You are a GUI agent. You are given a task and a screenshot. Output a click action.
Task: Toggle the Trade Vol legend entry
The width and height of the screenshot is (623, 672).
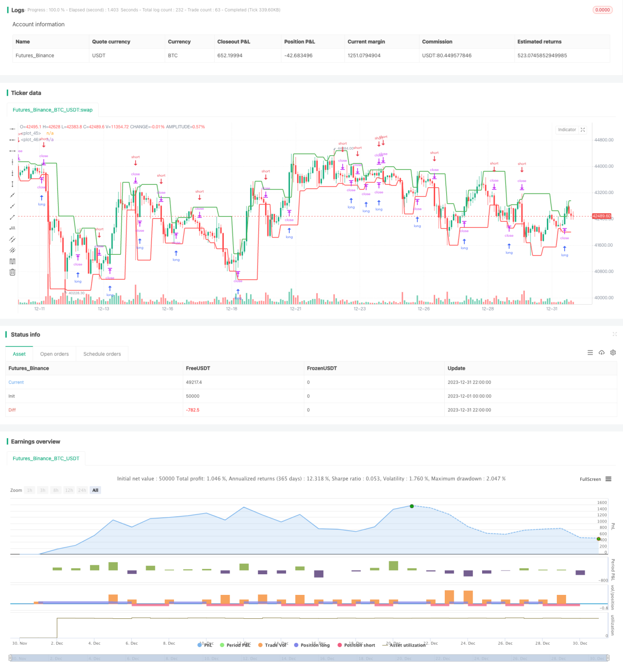272,645
